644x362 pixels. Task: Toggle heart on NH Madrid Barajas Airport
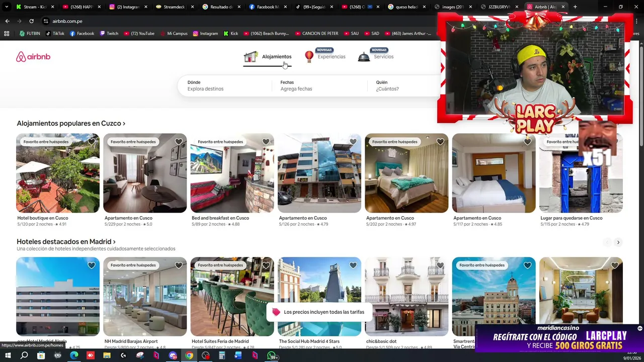(x=179, y=265)
